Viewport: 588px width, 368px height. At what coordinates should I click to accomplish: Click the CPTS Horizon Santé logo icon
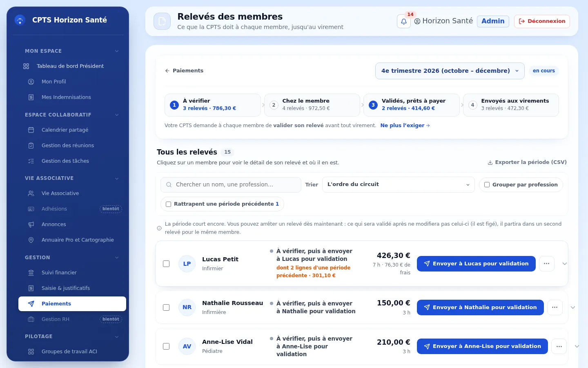20,20
